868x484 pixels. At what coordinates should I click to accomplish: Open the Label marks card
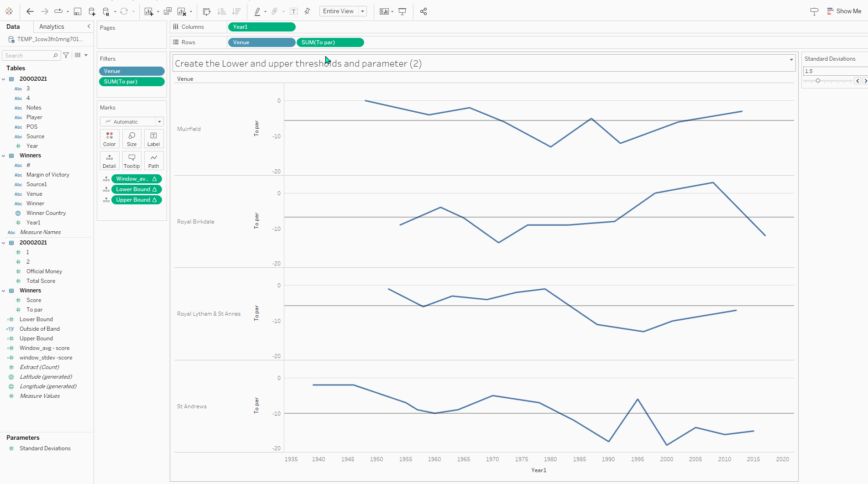coord(154,139)
